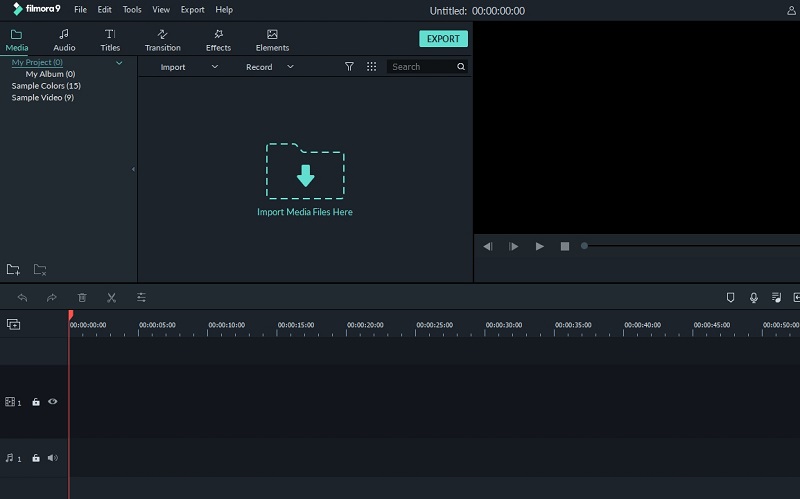This screenshot has width=800, height=499.
Task: Open the View menu
Action: click(161, 10)
